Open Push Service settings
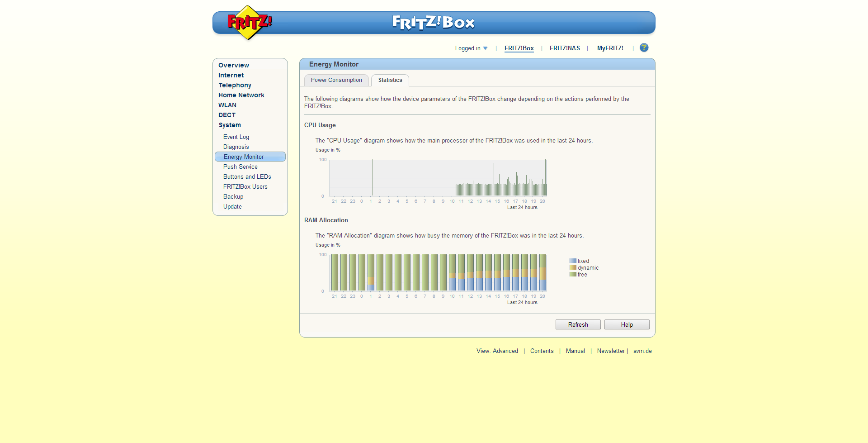 tap(240, 167)
